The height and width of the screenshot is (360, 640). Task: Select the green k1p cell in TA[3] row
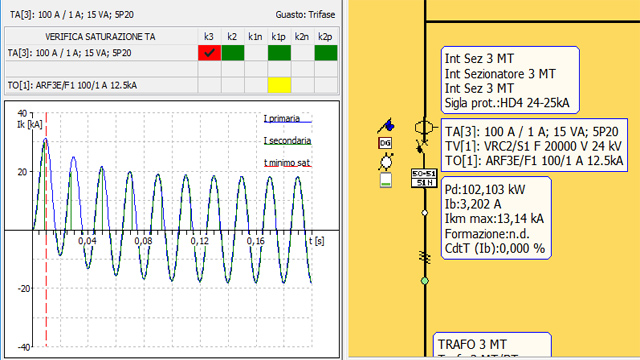pyautogui.click(x=279, y=53)
